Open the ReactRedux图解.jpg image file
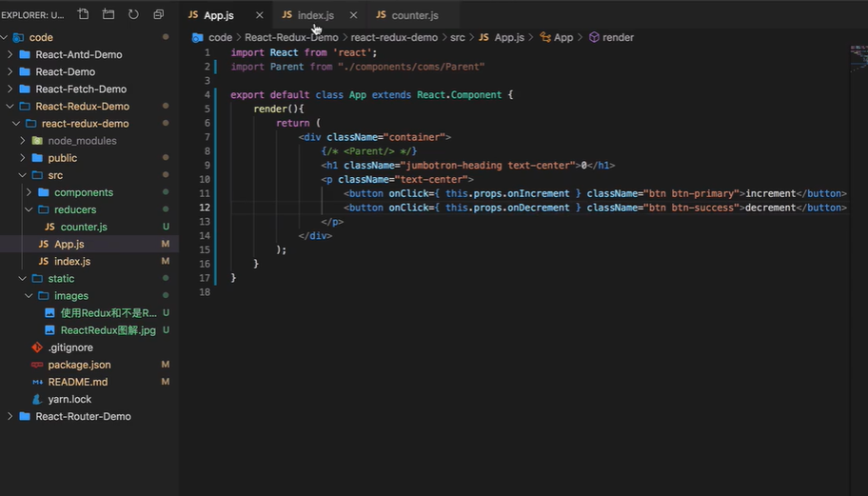Viewport: 868px width, 496px height. (x=108, y=330)
